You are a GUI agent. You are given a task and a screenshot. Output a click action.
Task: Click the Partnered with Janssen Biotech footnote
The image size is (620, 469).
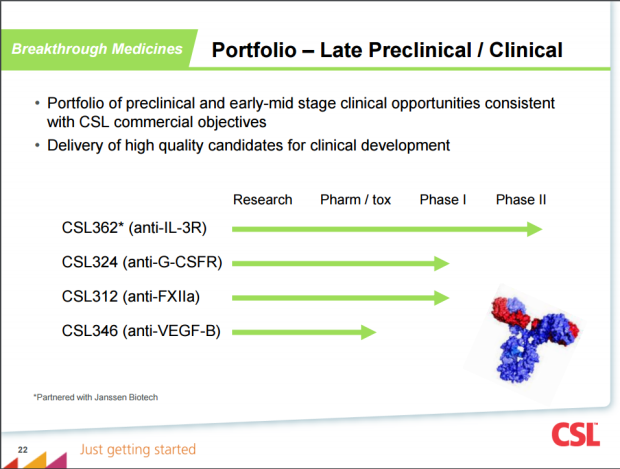click(x=95, y=397)
